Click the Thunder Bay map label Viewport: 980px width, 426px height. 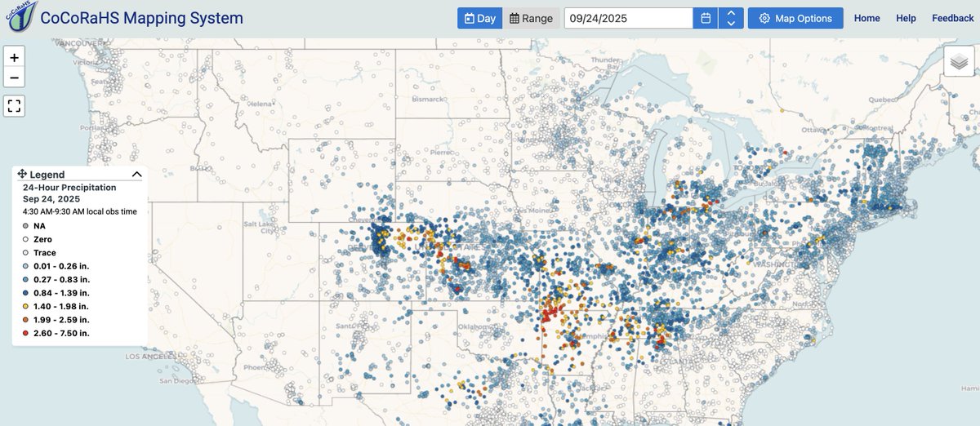606,63
